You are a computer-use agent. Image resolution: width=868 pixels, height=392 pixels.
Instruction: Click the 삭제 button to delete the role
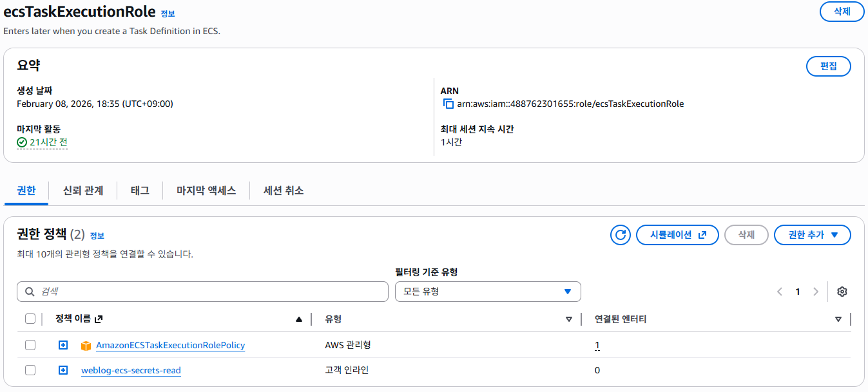click(x=842, y=12)
